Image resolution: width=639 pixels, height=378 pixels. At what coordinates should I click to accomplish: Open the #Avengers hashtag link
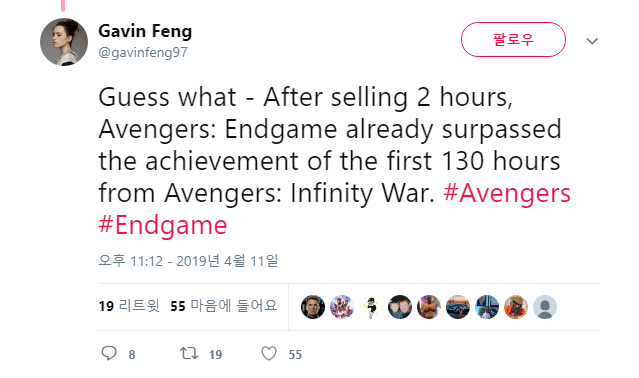click(507, 193)
